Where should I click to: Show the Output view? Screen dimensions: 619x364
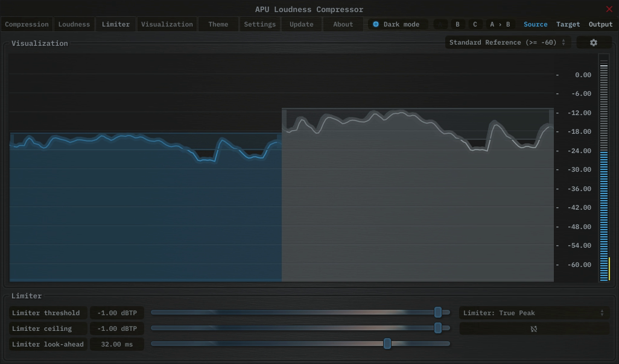[600, 24]
